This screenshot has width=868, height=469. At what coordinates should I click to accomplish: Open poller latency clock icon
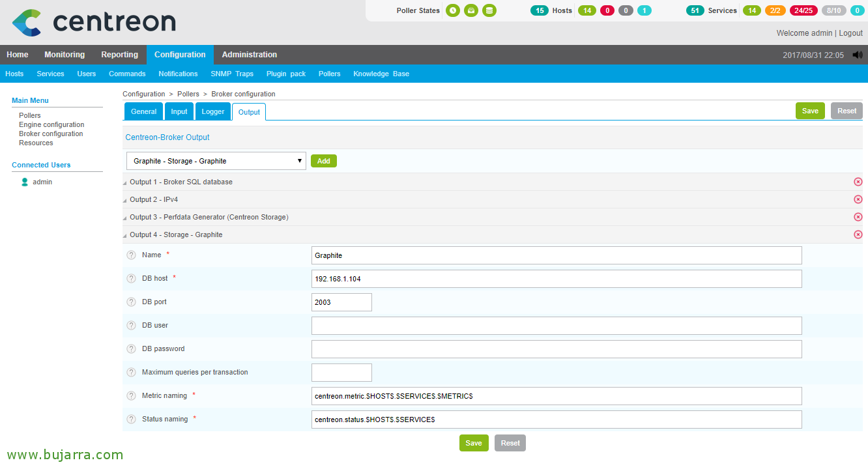[x=452, y=10]
